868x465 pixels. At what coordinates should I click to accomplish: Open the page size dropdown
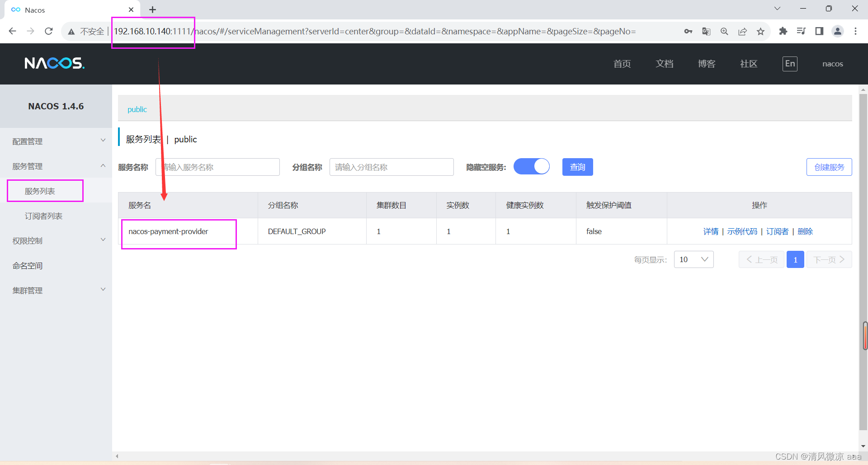[693, 259]
